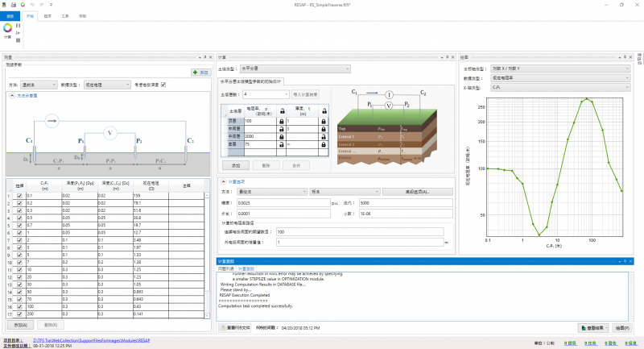Image resolution: width=644 pixels, height=349 pixels.
Task: Open the Tools ribbon tab
Action: (65, 15)
